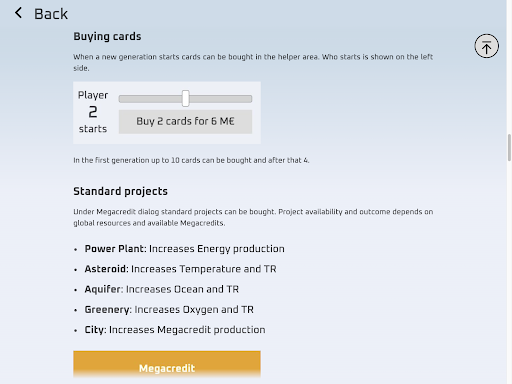Click the Back label at top

(x=51, y=14)
